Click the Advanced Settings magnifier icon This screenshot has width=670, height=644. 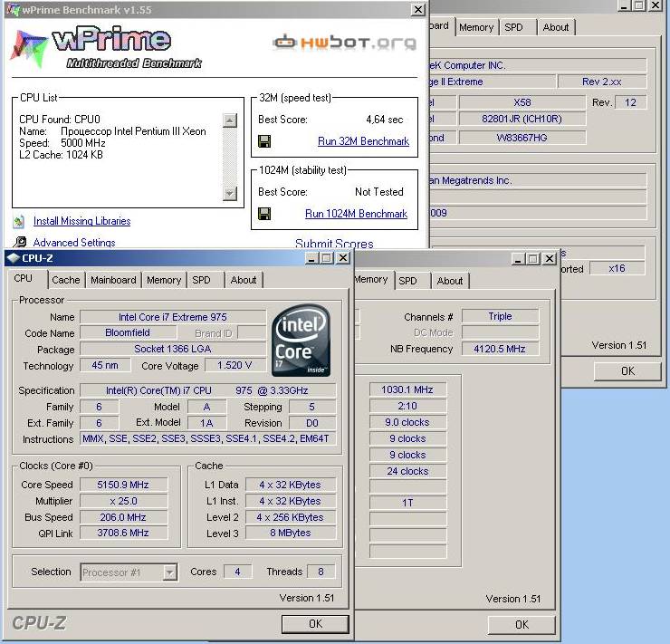[x=19, y=243]
